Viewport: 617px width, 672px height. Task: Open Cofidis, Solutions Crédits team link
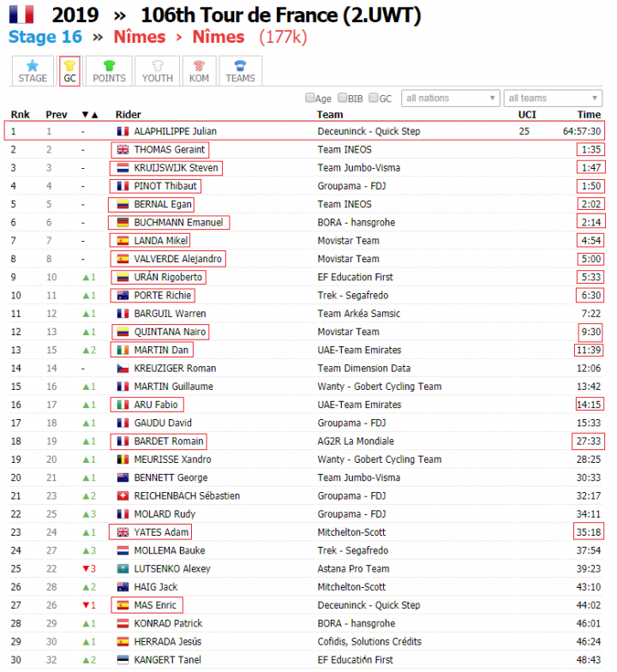click(x=369, y=641)
